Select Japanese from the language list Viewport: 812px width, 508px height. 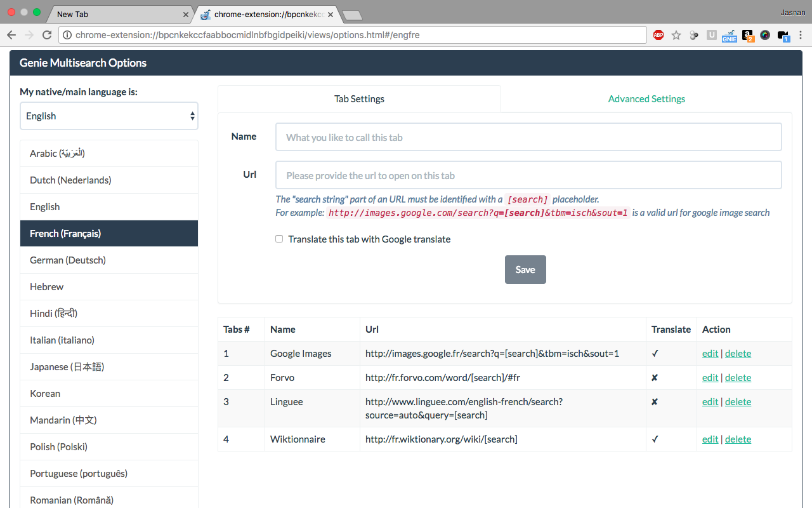[x=109, y=367]
